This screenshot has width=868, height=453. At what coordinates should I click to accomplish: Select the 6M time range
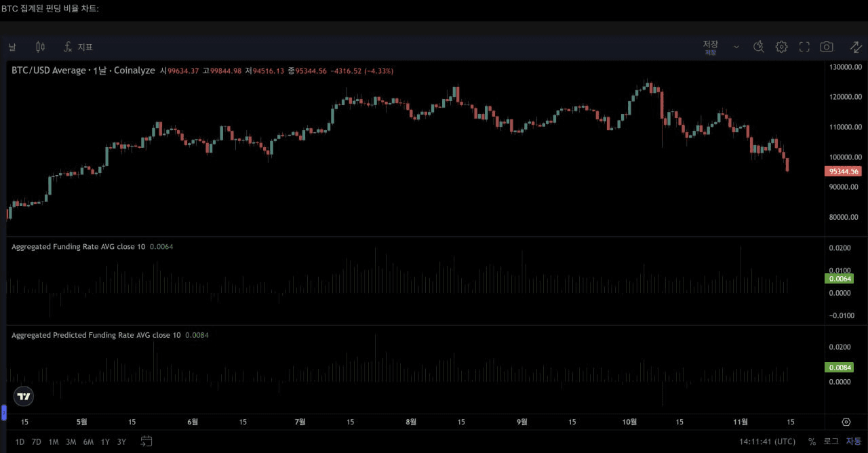pos(88,441)
